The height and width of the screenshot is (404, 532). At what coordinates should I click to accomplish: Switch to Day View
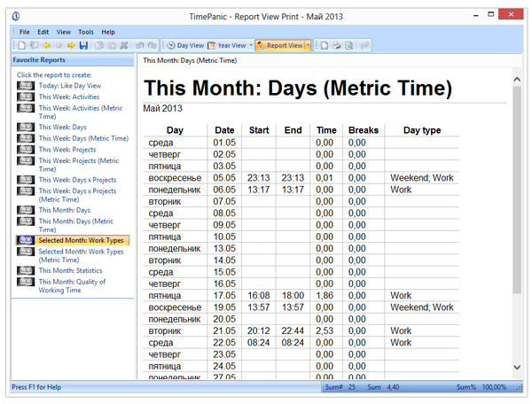[x=185, y=45]
